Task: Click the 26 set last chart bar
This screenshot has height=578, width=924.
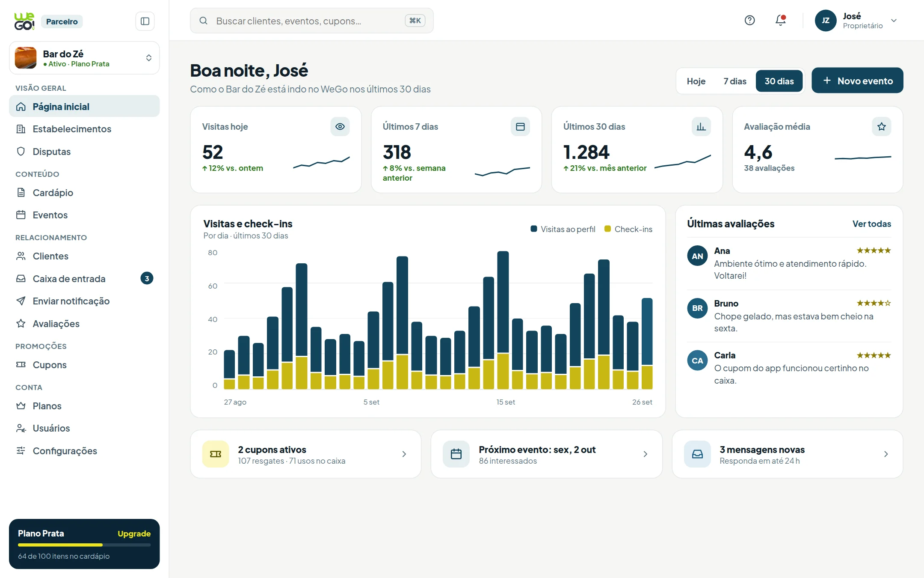Action: 647,344
